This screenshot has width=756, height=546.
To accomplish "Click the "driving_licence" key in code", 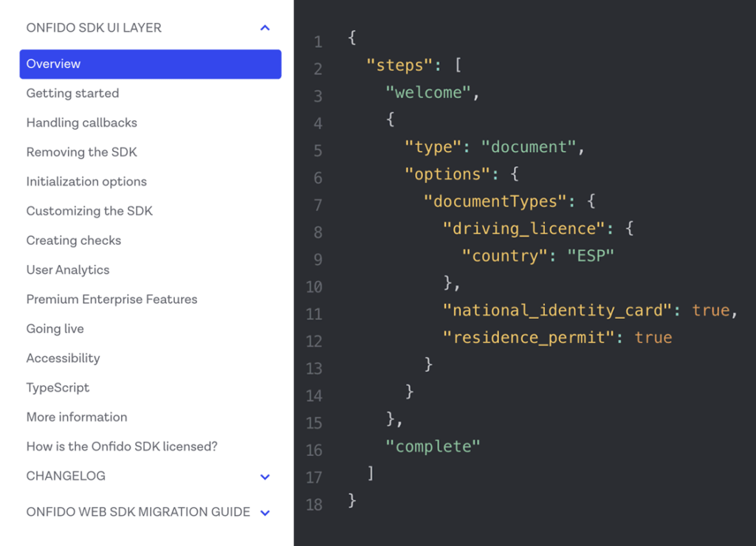I will point(523,228).
